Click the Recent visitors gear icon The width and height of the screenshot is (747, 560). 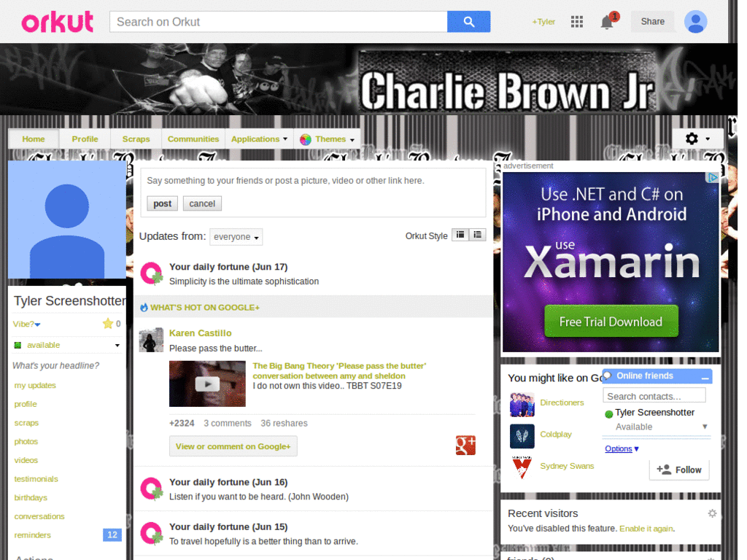click(x=712, y=513)
